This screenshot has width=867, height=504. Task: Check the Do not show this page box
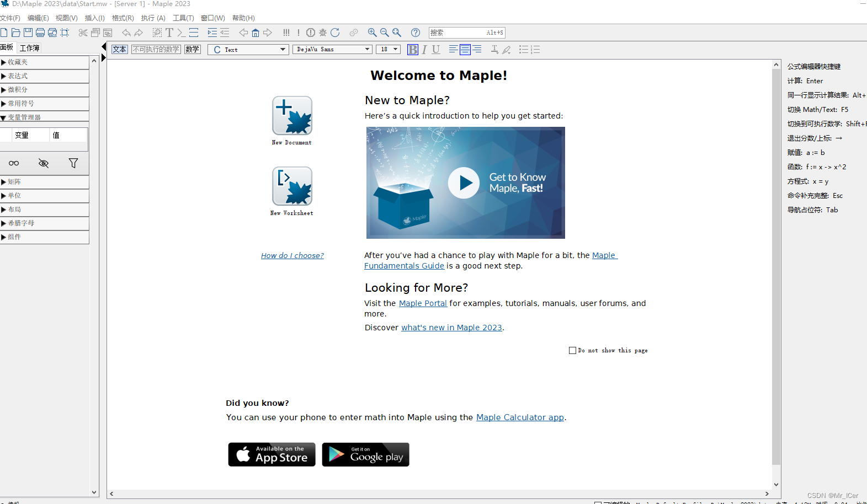(x=572, y=350)
